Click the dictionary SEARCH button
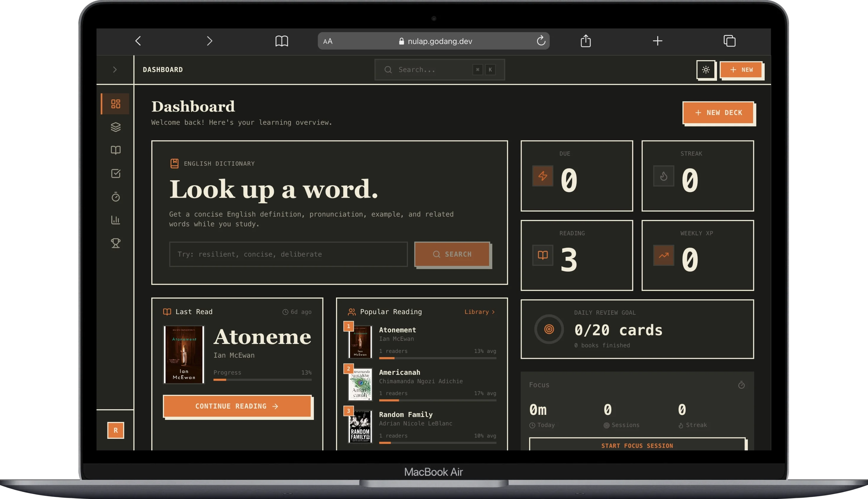Image resolution: width=868 pixels, height=499 pixels. pos(452,254)
